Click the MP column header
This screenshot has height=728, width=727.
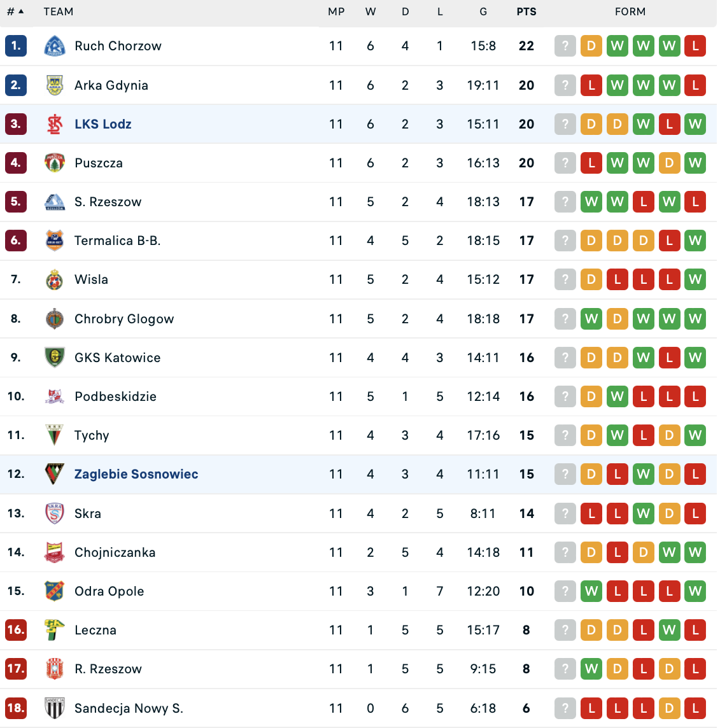[336, 11]
